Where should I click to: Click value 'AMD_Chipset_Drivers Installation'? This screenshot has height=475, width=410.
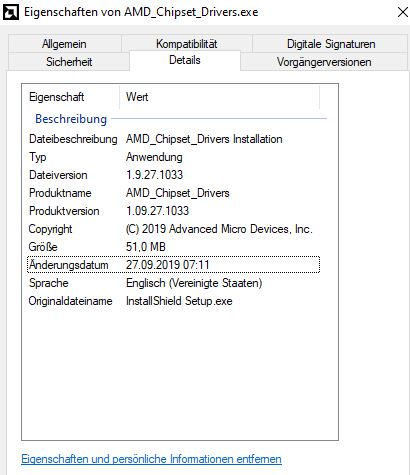coord(204,139)
